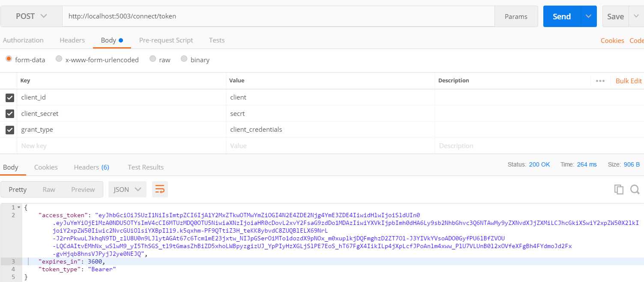Screen dimensions: 644x282
Task: Select the x-www-form-urlencoded radio option
Action: (x=59, y=59)
